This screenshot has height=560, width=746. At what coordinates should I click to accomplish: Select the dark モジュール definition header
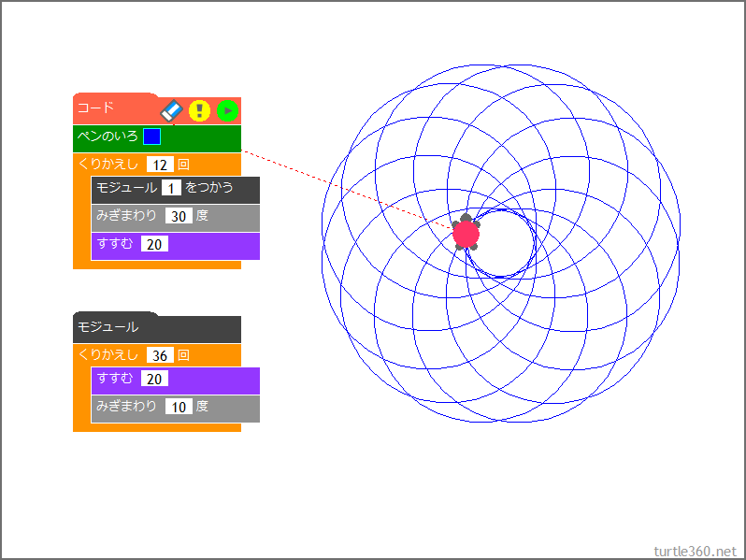pyautogui.click(x=108, y=327)
